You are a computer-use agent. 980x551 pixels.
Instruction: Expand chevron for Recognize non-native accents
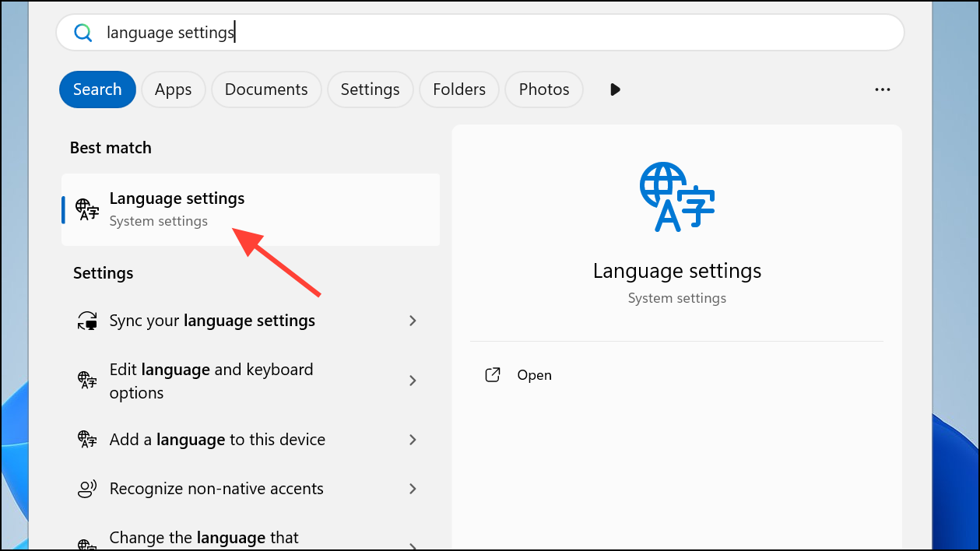(413, 489)
